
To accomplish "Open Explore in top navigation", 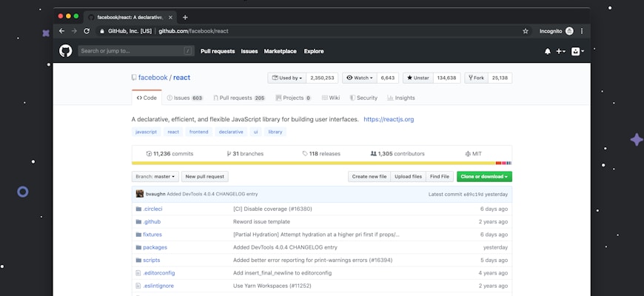I will [x=314, y=51].
